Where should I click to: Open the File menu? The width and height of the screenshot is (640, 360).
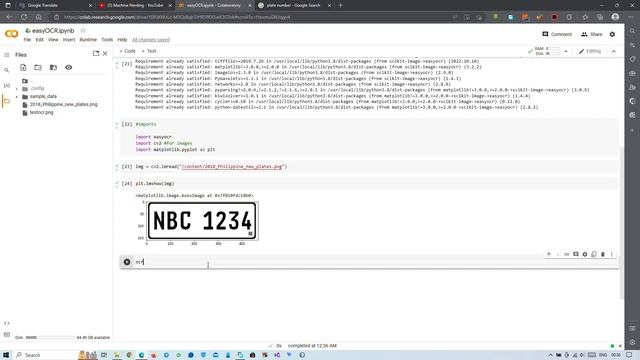27,40
